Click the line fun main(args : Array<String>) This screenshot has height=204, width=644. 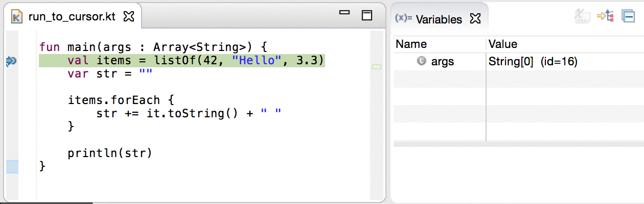(x=153, y=47)
